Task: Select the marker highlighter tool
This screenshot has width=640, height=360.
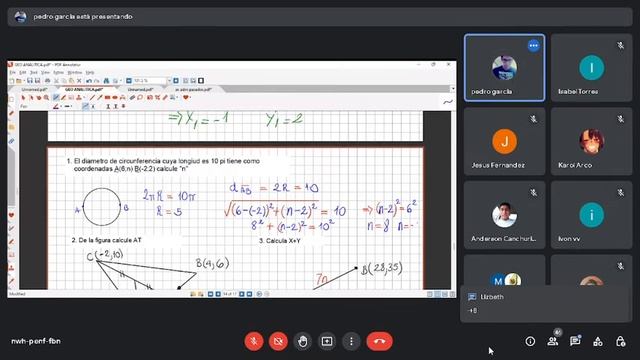Action: click(x=63, y=98)
